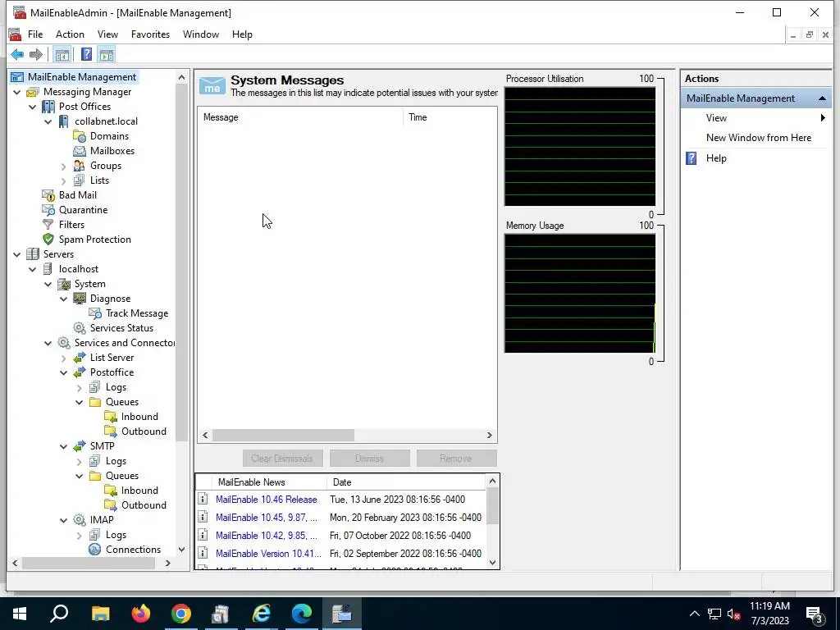Expand the Groups node

(x=64, y=166)
